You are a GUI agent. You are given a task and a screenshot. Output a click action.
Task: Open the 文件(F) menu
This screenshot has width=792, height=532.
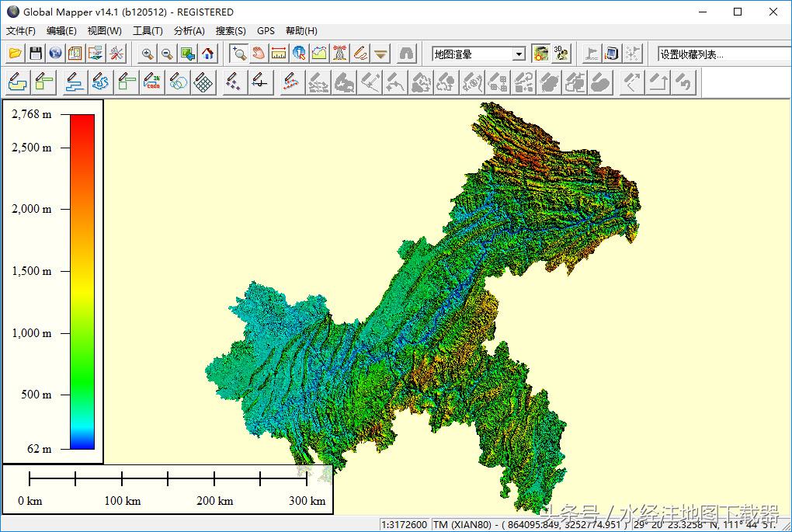coord(21,31)
